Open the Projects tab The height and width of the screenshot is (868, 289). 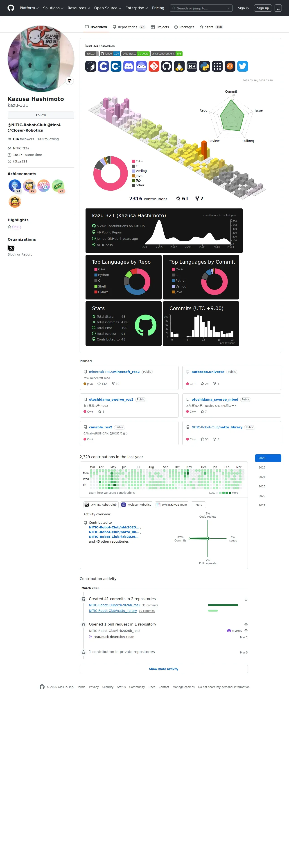160,27
